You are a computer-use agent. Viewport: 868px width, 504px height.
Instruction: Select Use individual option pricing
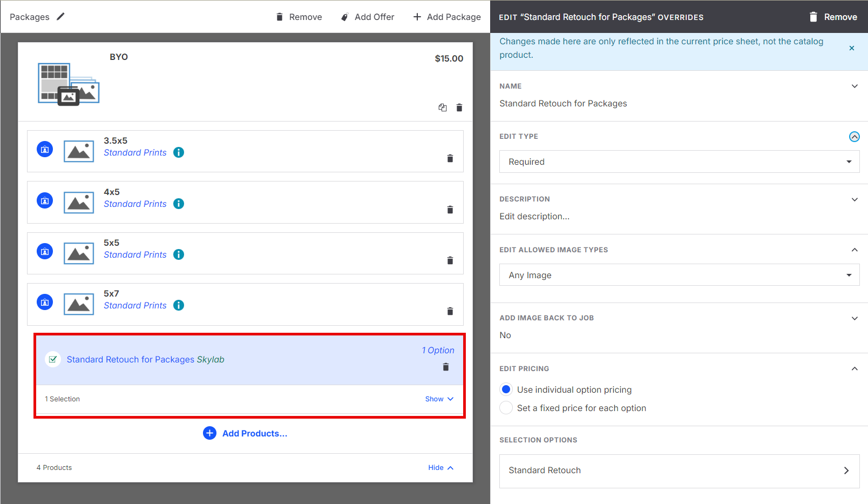[x=506, y=389]
